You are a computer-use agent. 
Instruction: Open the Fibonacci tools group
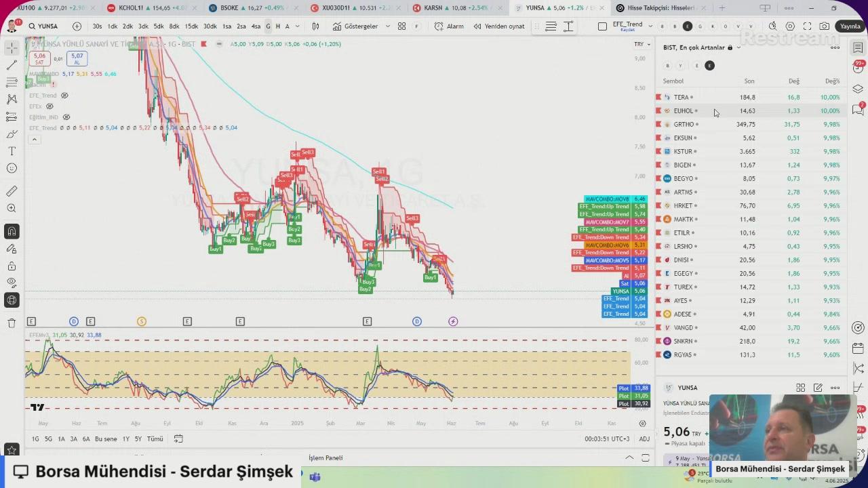[x=12, y=82]
